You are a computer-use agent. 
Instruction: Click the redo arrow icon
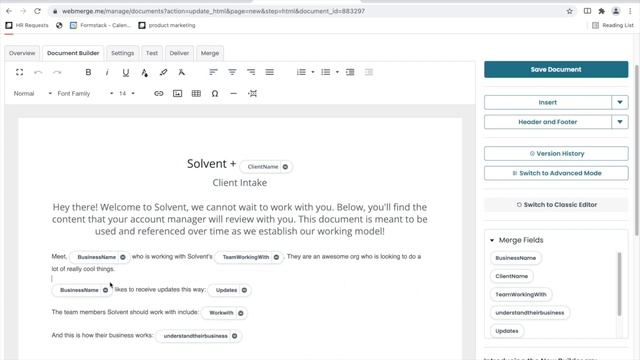(57, 72)
